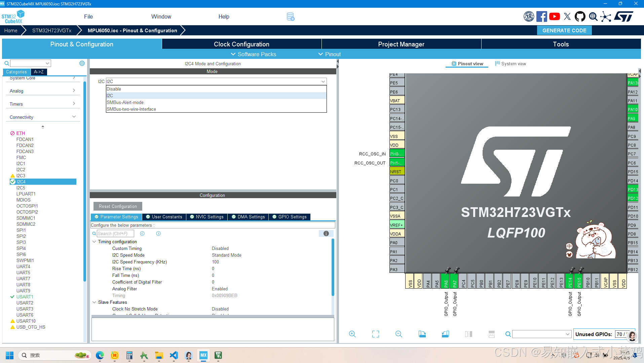This screenshot has height=363, width=644.
Task: Click Reset Configuration button
Action: coord(118,206)
